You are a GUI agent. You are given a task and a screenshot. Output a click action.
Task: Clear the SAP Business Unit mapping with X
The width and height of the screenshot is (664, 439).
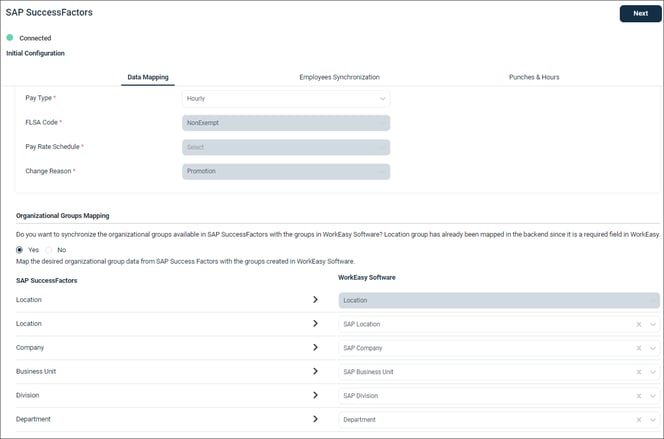click(x=639, y=372)
